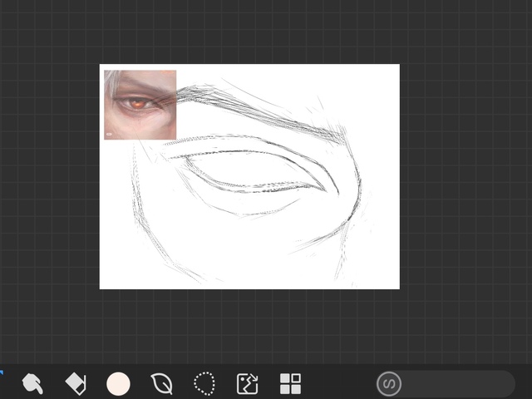The width and height of the screenshot is (532, 399).
Task: Click the blue corner marker at left edge
Action: 2,372
